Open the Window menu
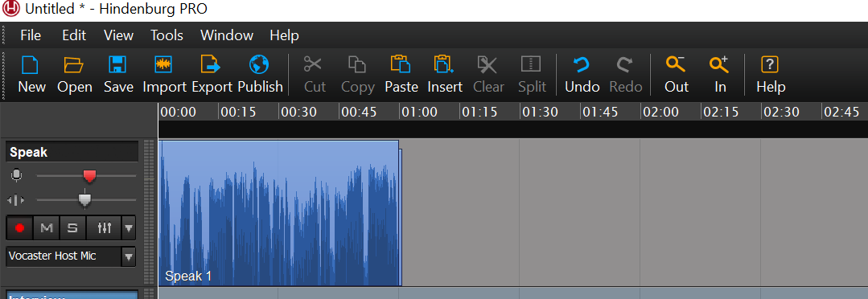Screen dimensions: 868x299 (227, 35)
